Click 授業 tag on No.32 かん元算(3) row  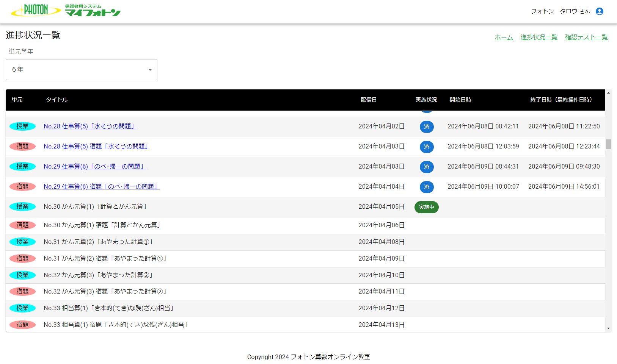pyautogui.click(x=22, y=275)
